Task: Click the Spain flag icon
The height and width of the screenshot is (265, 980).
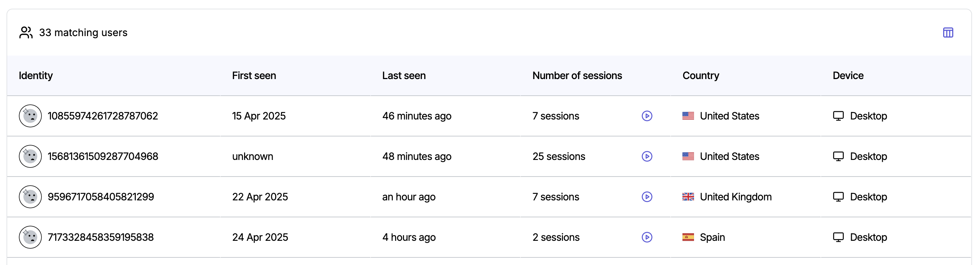Action: 688,237
